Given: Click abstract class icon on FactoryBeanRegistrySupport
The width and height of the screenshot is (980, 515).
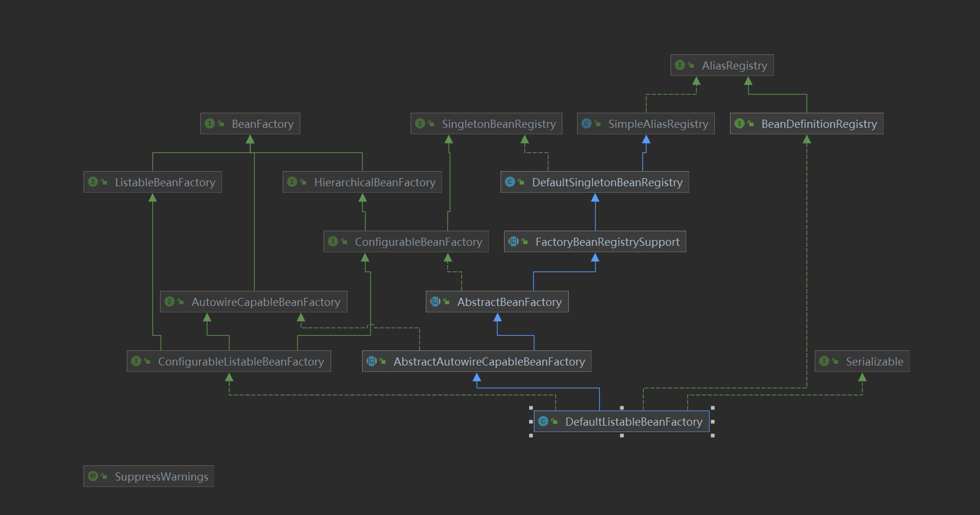Looking at the screenshot, I should (513, 241).
